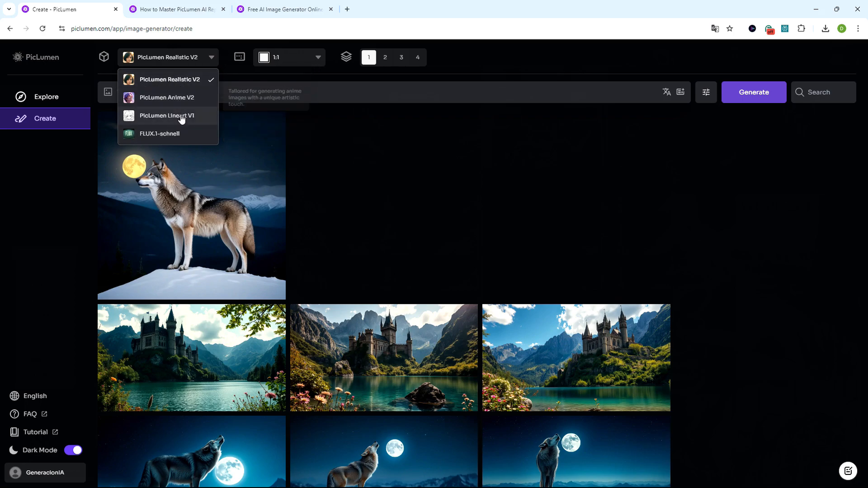Click the Generate button
Viewport: 868px width, 488px height.
[754, 92]
